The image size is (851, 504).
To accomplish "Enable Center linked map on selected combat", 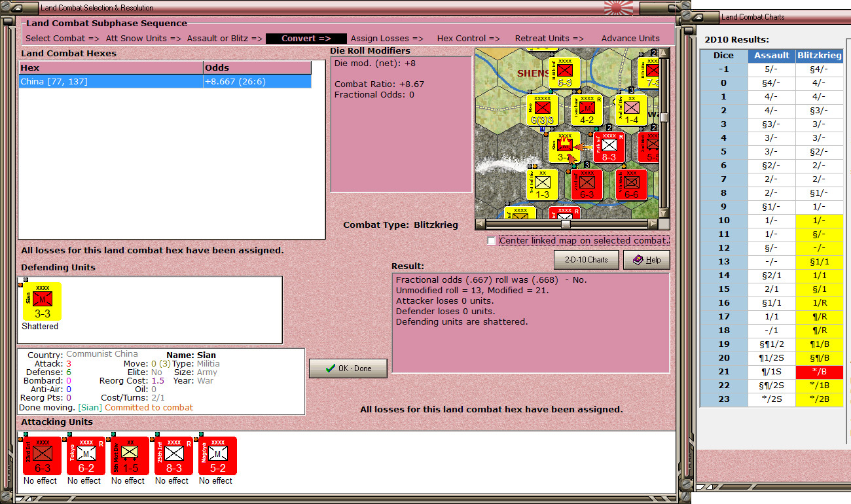I will coord(492,241).
